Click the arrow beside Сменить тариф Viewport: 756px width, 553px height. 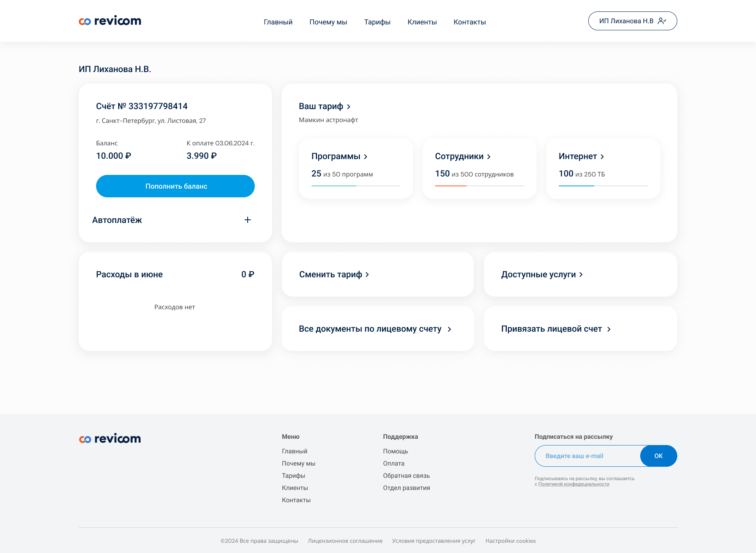pyautogui.click(x=367, y=275)
